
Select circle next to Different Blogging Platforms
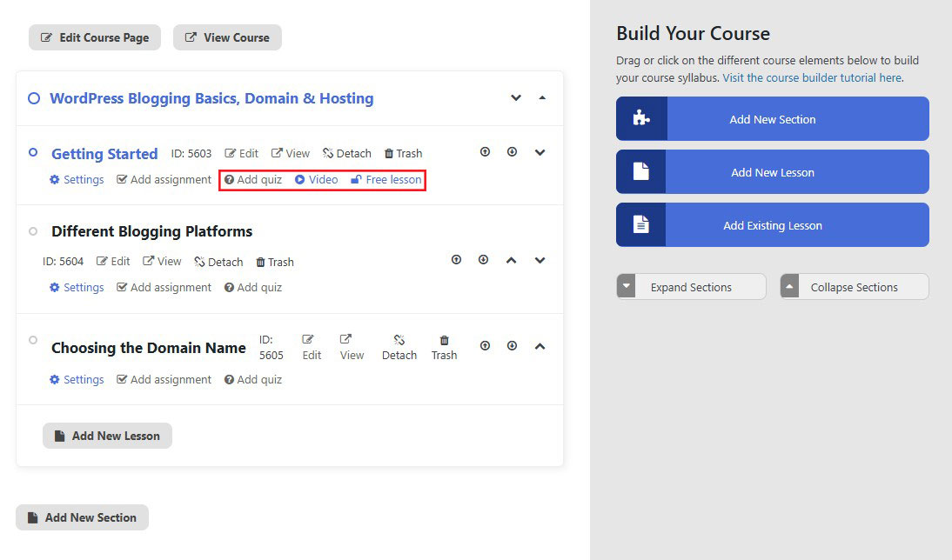click(33, 231)
